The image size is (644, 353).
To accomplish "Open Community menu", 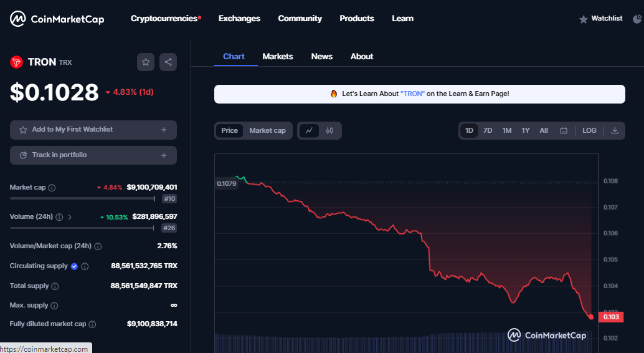I will (x=300, y=19).
